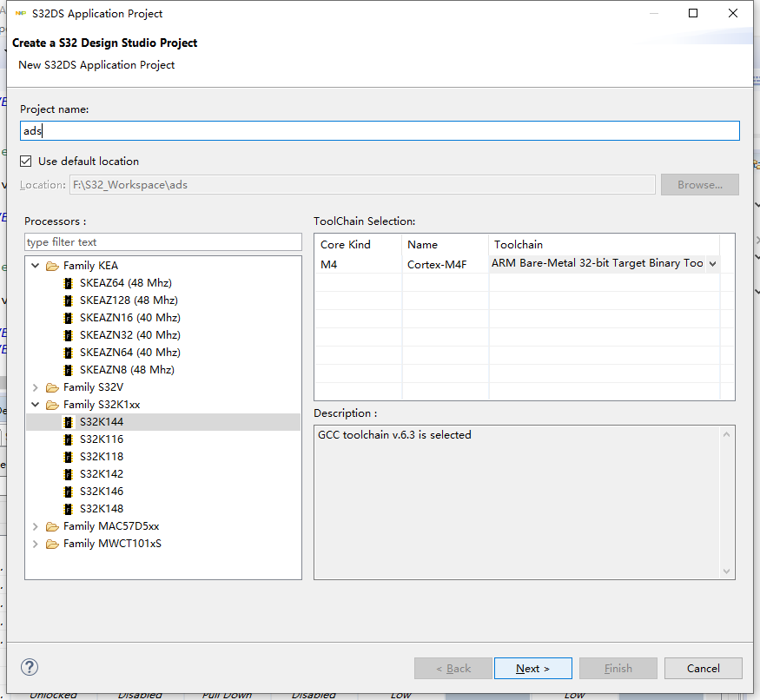
Task: Select S32K118 text label
Action: (102, 457)
